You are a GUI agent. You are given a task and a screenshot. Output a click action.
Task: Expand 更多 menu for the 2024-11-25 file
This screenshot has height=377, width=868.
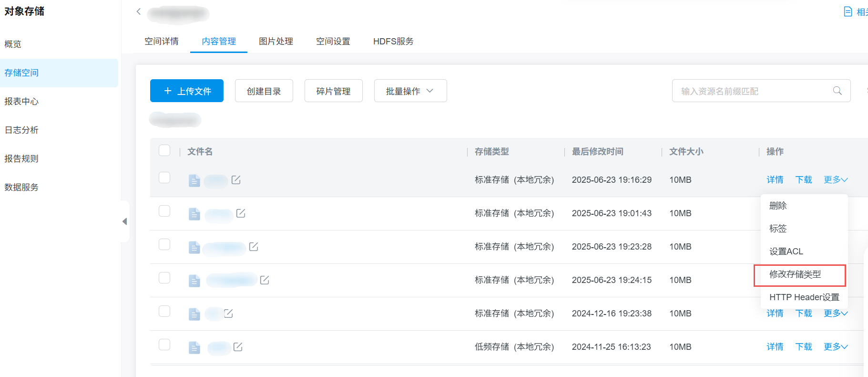[835, 347]
